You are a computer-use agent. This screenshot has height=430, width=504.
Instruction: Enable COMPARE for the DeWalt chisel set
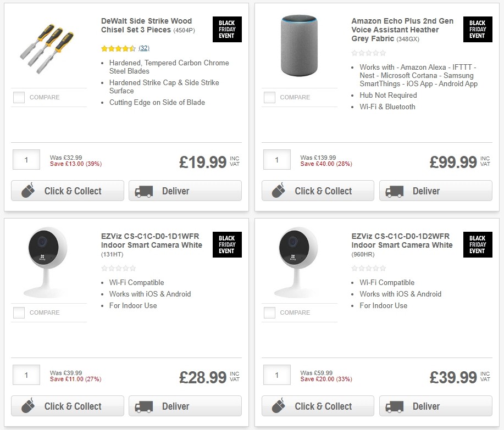tap(18, 97)
